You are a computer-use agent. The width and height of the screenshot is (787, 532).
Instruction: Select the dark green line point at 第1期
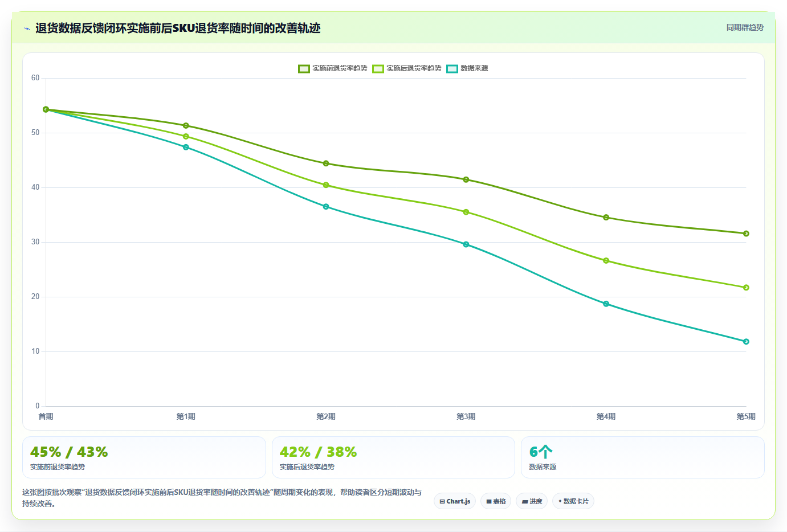pyautogui.click(x=186, y=125)
